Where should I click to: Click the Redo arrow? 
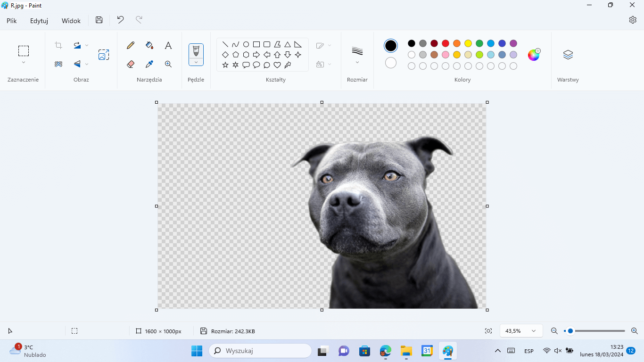pyautogui.click(x=139, y=20)
